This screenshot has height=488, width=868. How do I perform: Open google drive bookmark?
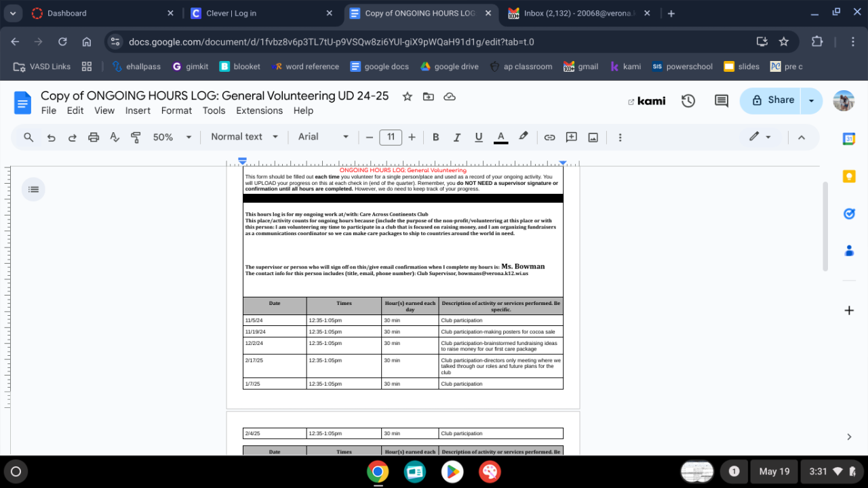tap(450, 66)
